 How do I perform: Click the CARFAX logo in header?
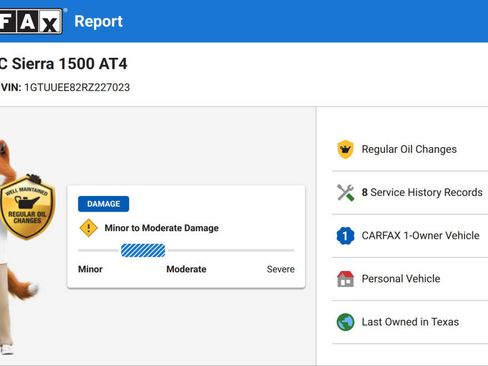pos(31,21)
